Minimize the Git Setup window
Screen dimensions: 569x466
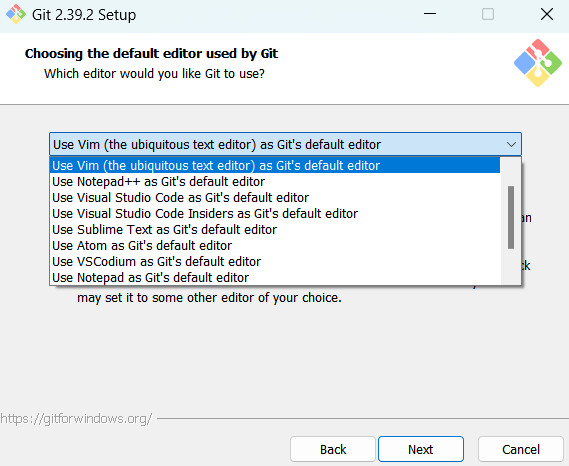pos(430,15)
